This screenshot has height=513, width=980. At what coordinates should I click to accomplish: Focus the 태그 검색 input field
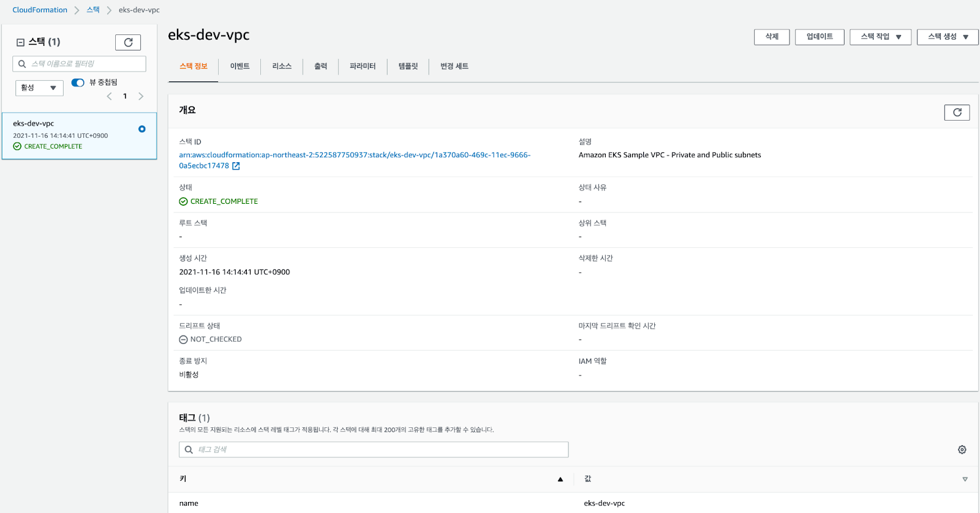374,449
